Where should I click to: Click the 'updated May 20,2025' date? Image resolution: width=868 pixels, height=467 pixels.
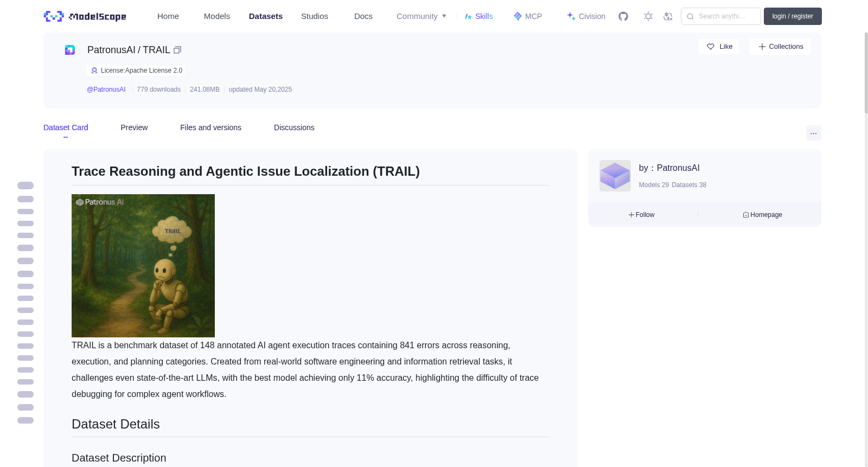[x=260, y=89]
